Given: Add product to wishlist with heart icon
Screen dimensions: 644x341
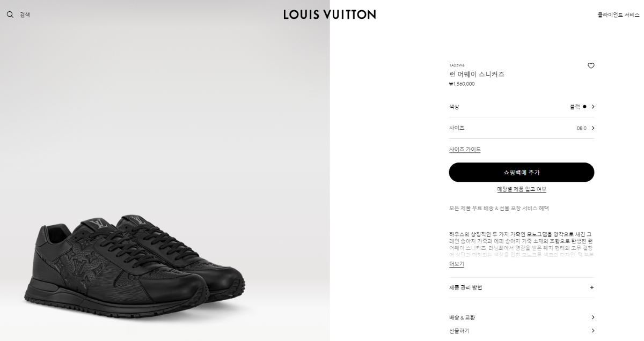Looking at the screenshot, I should coord(591,66).
